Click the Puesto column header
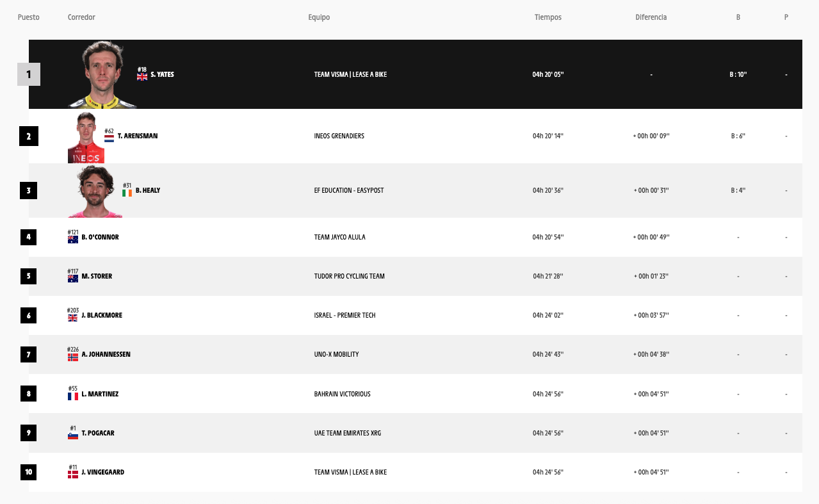The height and width of the screenshot is (504, 819). point(29,17)
